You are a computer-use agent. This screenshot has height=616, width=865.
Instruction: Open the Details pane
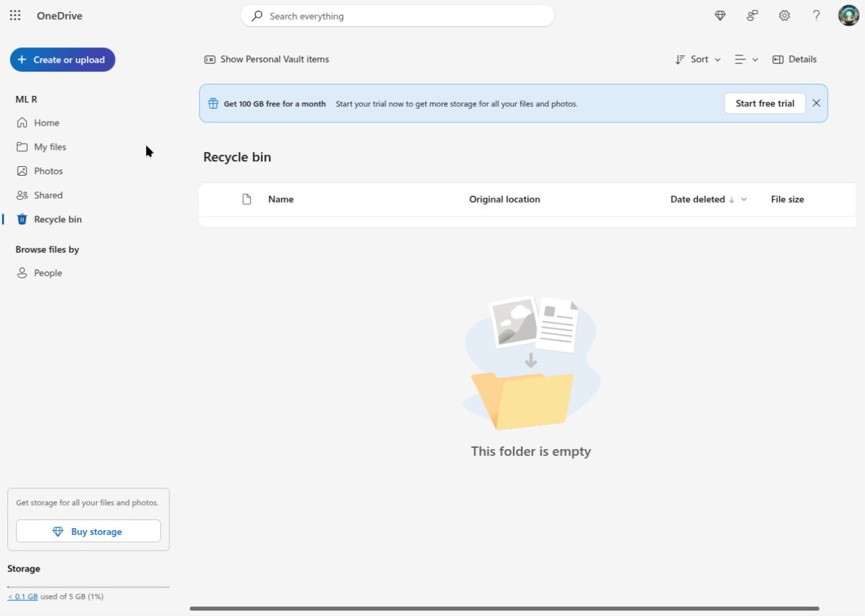[795, 59]
